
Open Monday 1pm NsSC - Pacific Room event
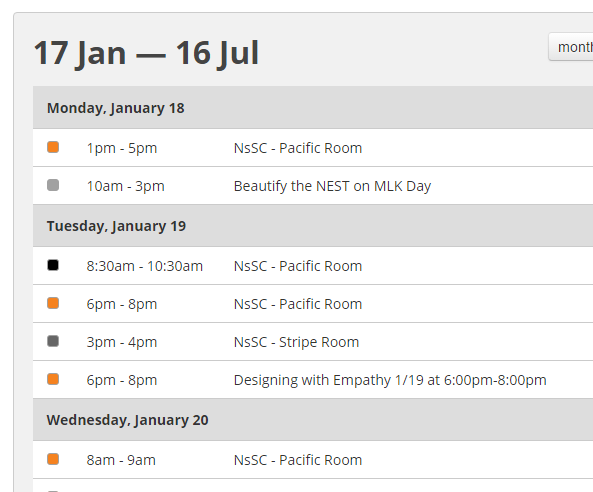click(298, 148)
